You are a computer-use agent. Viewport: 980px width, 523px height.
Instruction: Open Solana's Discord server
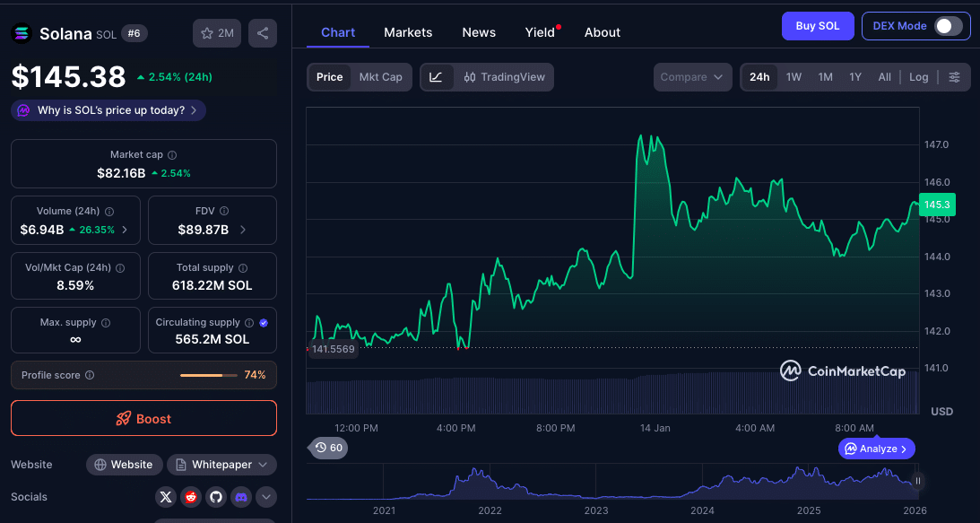tap(240, 497)
